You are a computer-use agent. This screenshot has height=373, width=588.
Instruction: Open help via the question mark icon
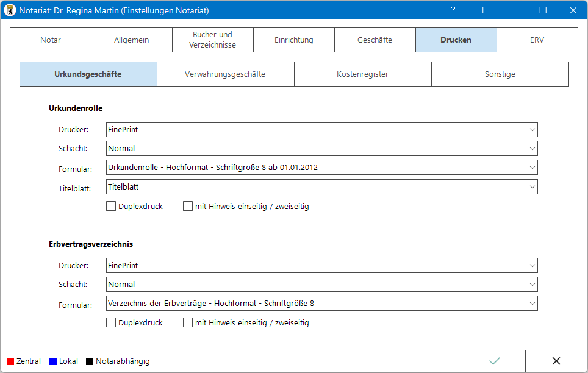tap(453, 10)
